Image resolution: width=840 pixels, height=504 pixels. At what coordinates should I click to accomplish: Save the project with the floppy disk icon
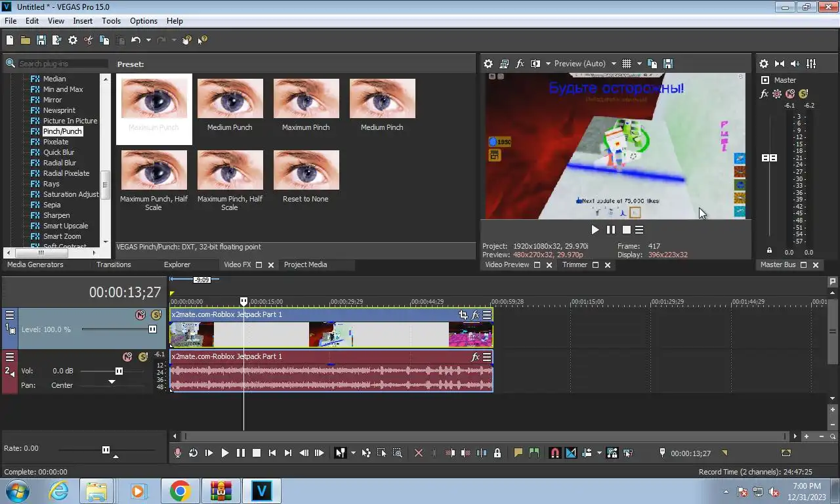41,40
